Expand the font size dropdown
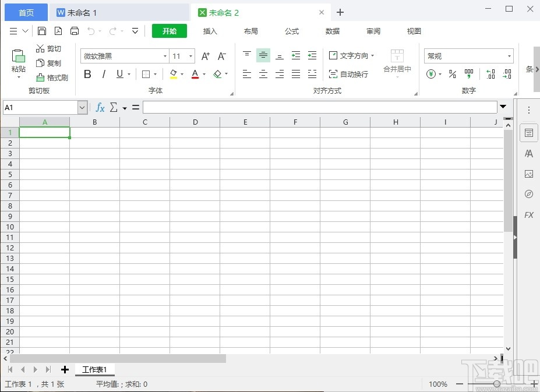 189,55
